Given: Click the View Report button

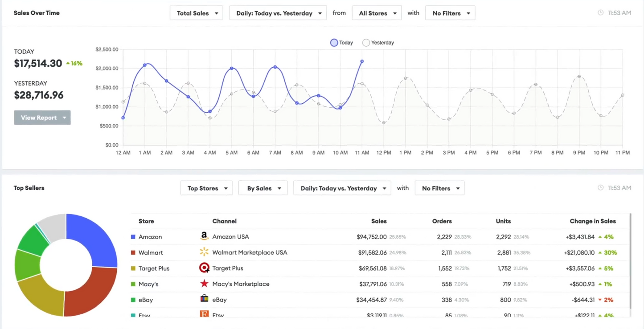Looking at the screenshot, I should click(x=42, y=117).
